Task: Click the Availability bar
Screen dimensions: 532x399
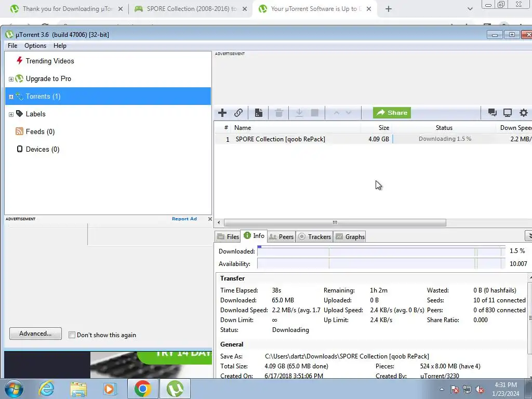Action: point(381,263)
